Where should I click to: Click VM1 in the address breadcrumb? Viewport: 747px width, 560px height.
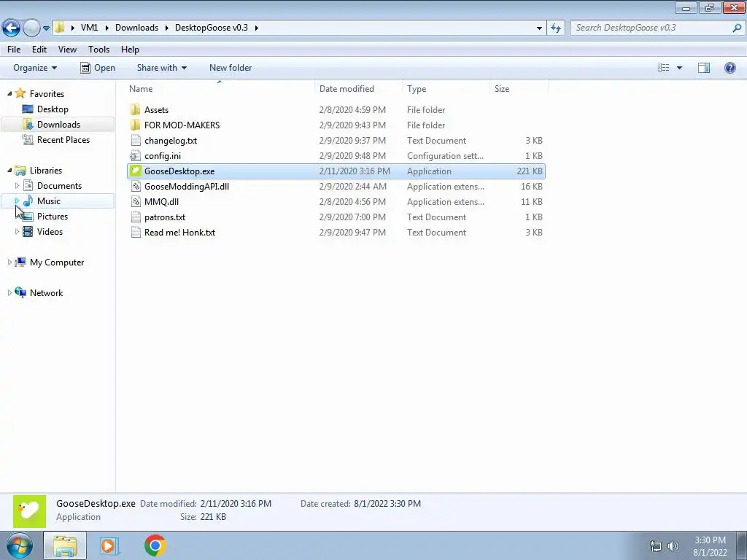(x=89, y=28)
